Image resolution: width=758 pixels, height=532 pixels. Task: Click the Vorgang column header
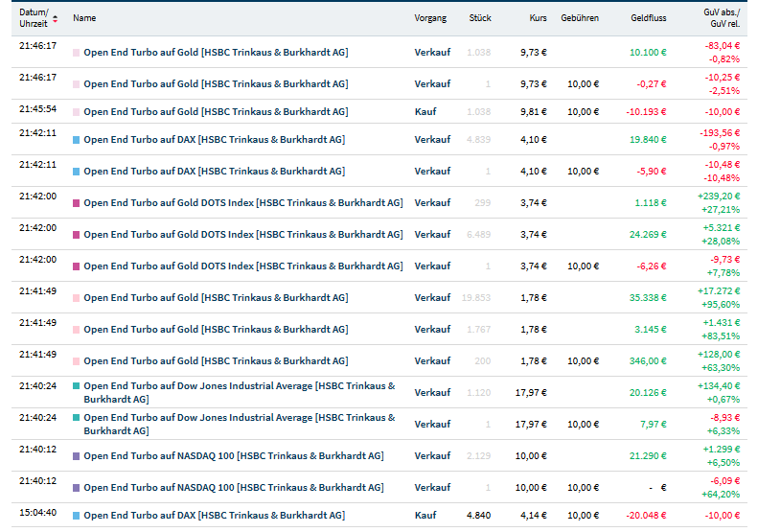pyautogui.click(x=430, y=18)
